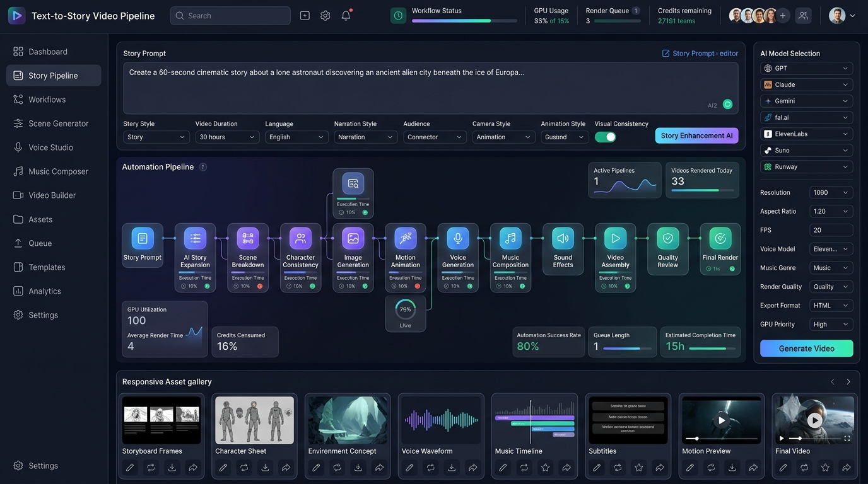Select the Sound Effects speaker node

click(x=563, y=249)
